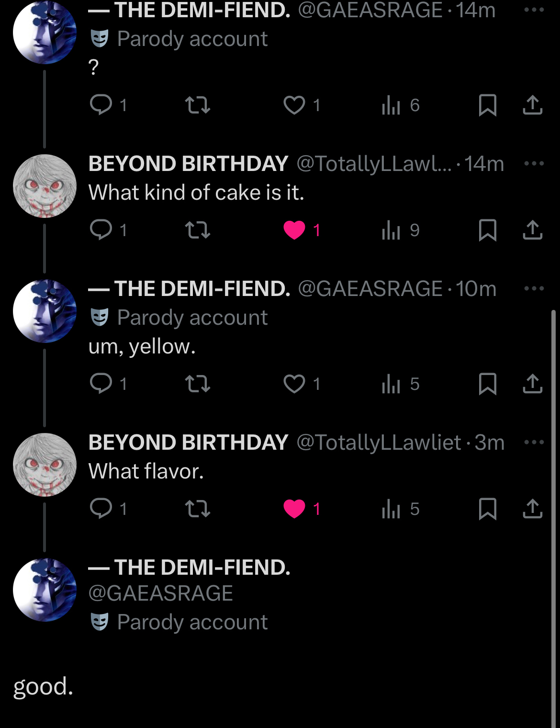View analytics of "What kind of cake" tweet

pos(392,230)
